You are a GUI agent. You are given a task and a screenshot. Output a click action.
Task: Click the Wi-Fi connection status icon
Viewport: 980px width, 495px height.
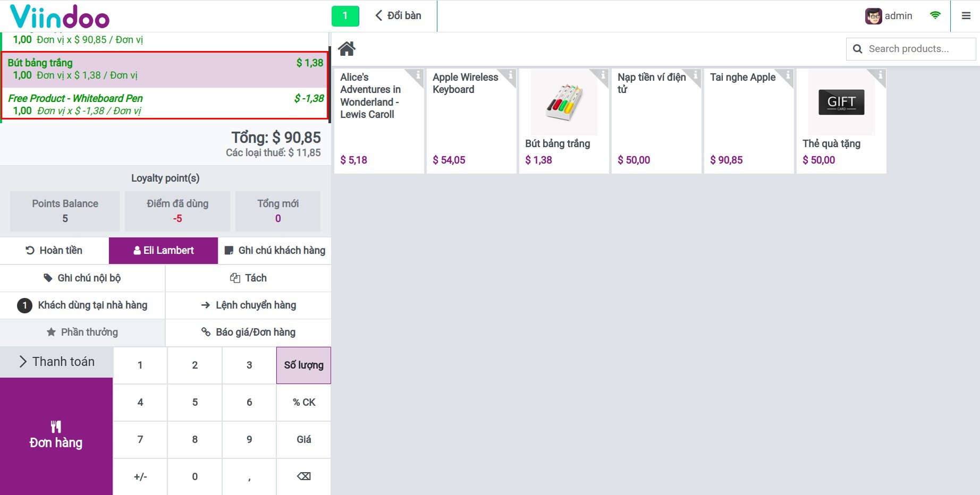[935, 15]
